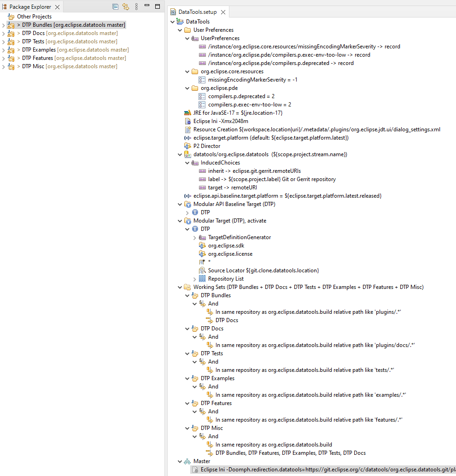456x476 pixels.
Task: Click the org.eclipse.license requirement icon
Action: click(x=202, y=254)
